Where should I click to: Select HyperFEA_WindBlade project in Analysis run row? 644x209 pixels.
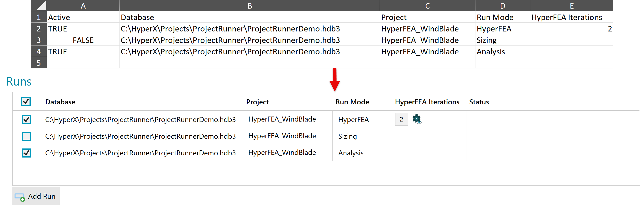click(282, 153)
